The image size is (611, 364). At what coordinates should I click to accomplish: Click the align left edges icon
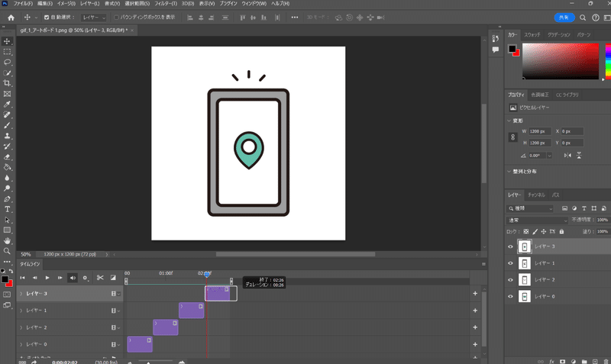pyautogui.click(x=190, y=18)
